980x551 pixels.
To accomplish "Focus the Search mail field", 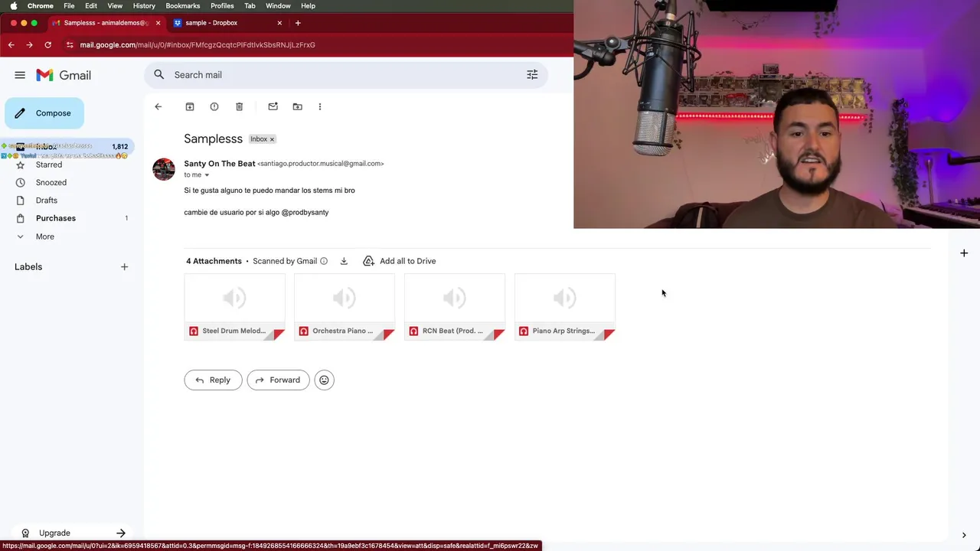I will pos(346,74).
